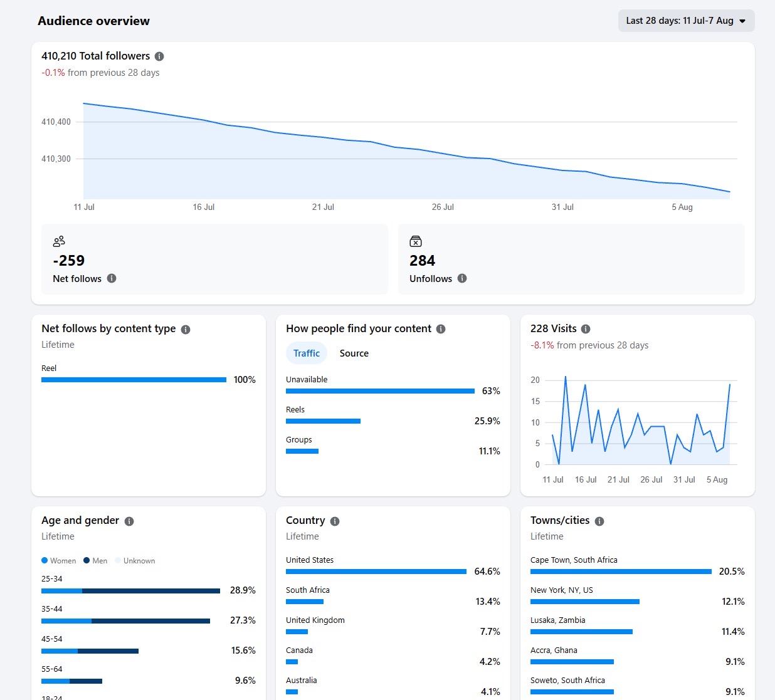Viewport: 775px width, 700px height.
Task: Switch to the Source tab
Action: click(x=354, y=353)
